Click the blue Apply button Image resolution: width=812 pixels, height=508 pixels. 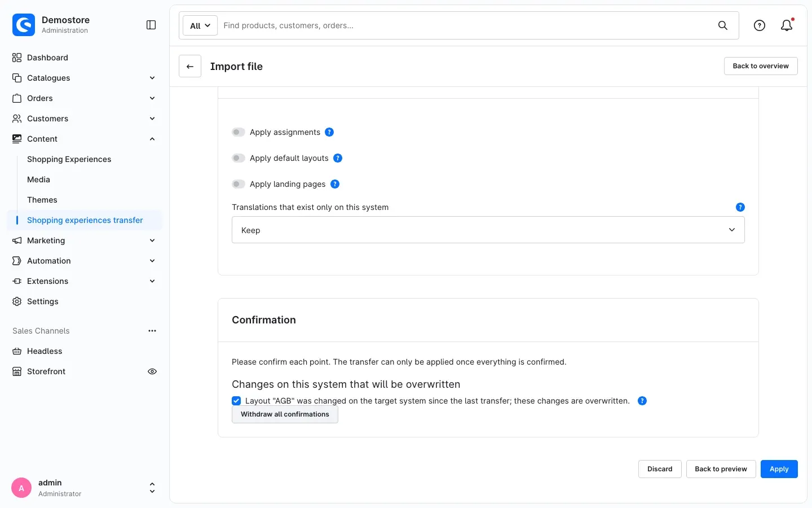point(779,469)
